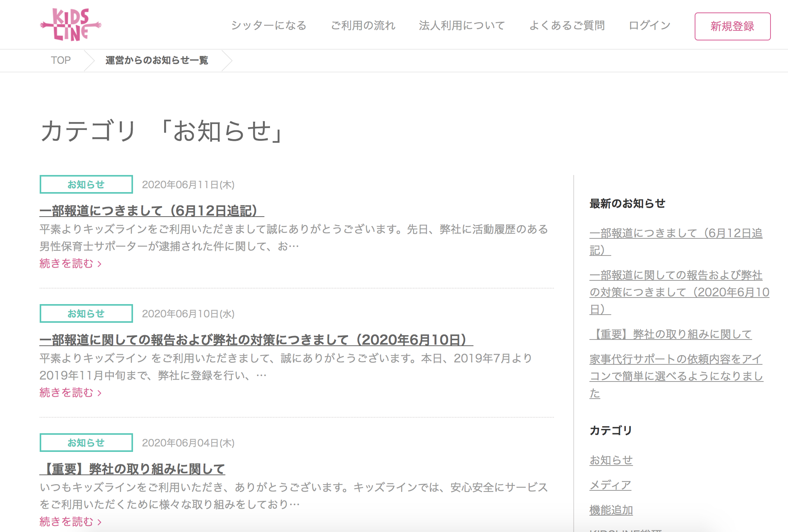788x532 pixels.
Task: Open the 一部報道に関しての報告および弊社の対策 article headline
Action: [x=256, y=340]
